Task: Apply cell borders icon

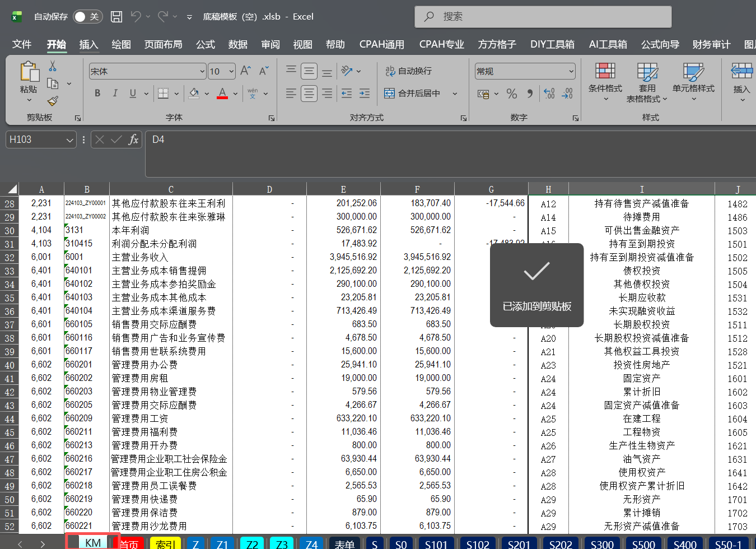Action: (x=163, y=93)
